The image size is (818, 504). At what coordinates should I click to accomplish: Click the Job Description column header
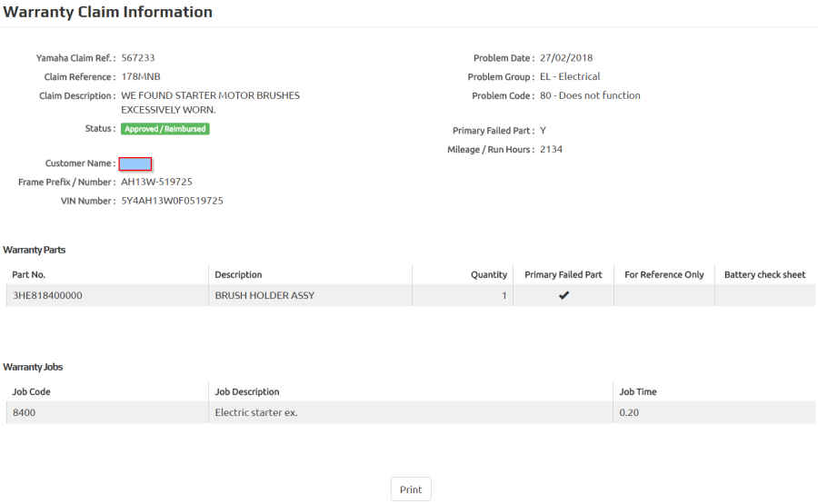point(246,392)
